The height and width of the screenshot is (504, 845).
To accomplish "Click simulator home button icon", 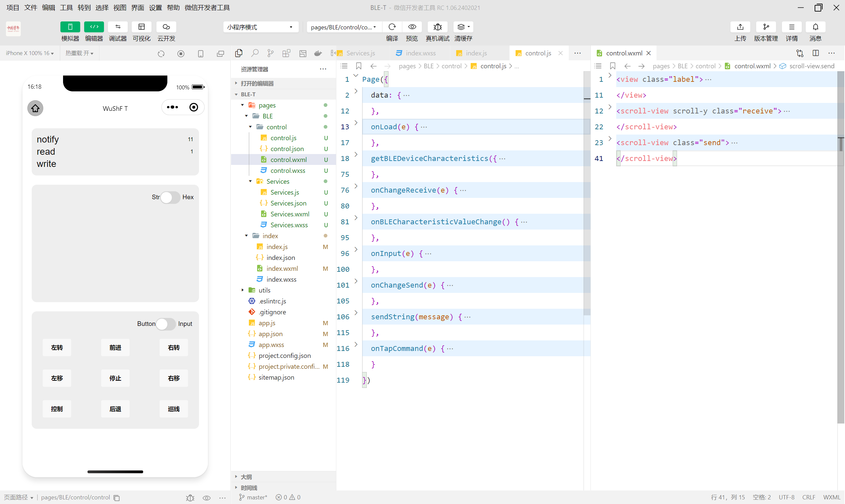I will (x=35, y=108).
